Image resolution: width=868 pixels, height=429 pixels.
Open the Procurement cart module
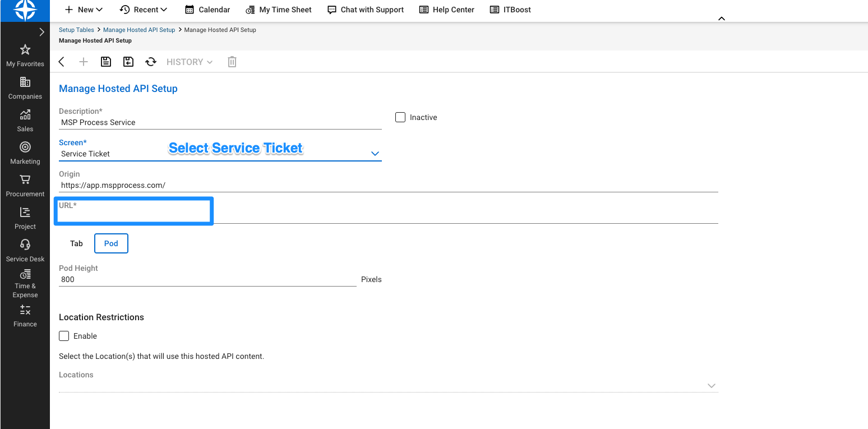pos(25,186)
